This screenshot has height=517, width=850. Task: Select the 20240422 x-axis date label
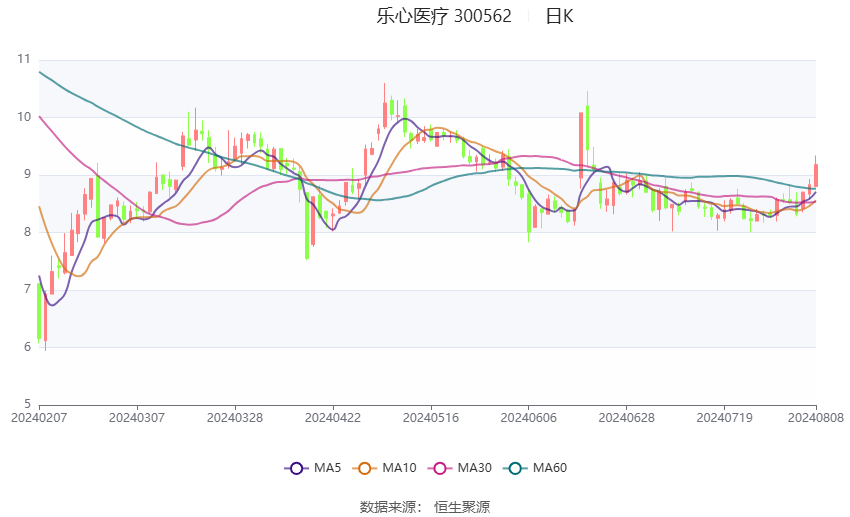[333, 418]
